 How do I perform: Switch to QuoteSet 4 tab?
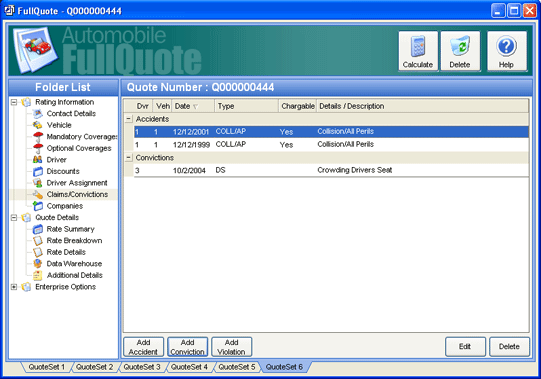189,367
